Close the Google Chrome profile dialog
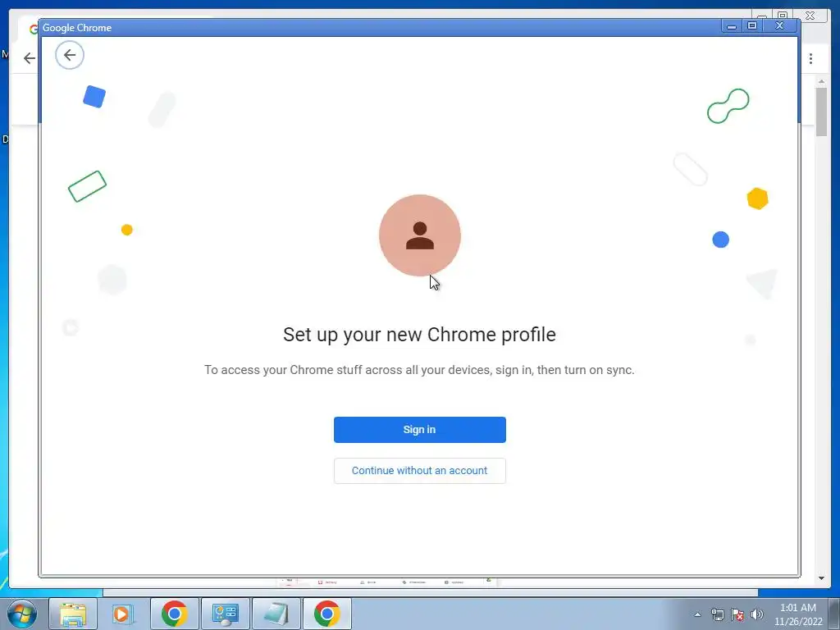The height and width of the screenshot is (630, 840). 780,25
